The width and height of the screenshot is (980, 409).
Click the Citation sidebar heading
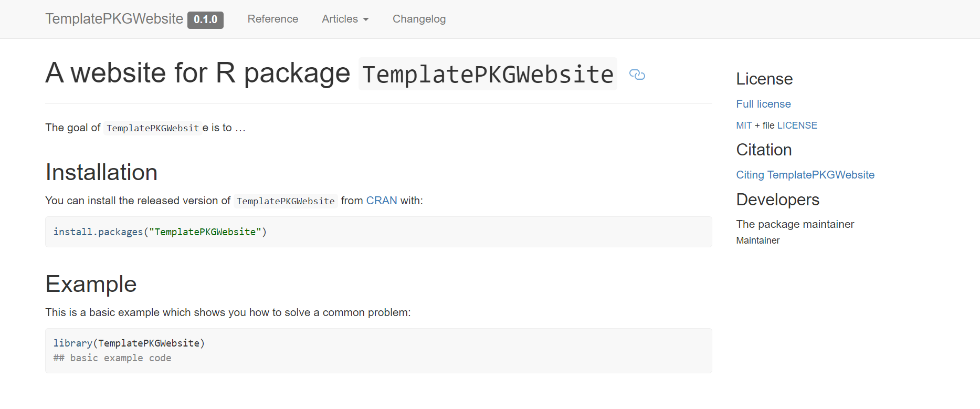(x=764, y=150)
